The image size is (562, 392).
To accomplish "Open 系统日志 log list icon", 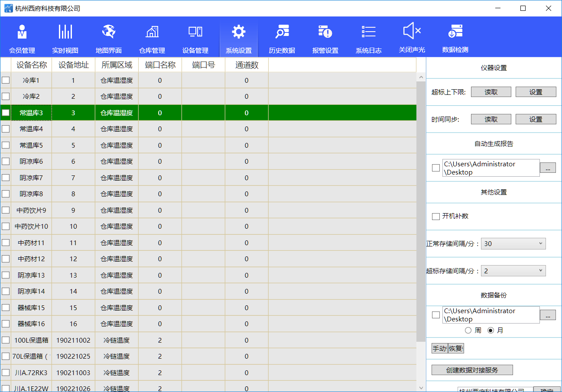I will (x=369, y=32).
